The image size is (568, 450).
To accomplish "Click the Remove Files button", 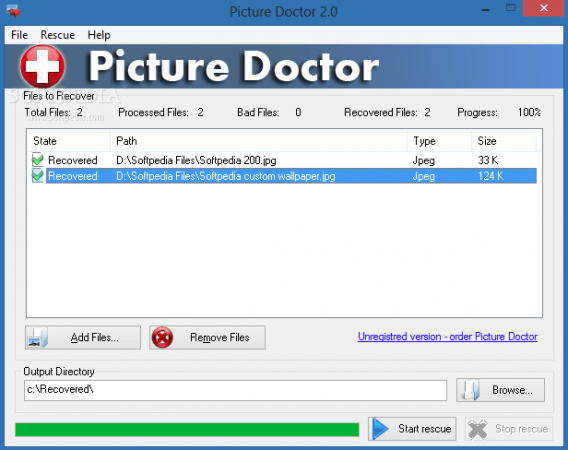I will point(207,337).
